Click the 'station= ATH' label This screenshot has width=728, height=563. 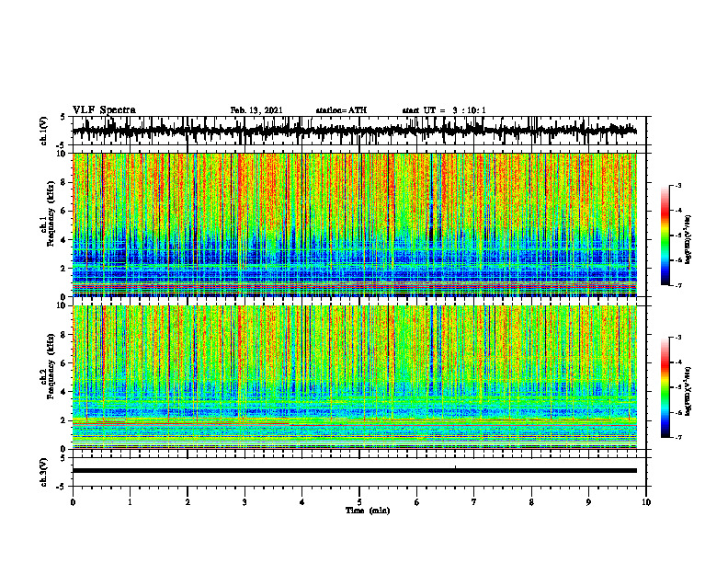click(x=341, y=110)
